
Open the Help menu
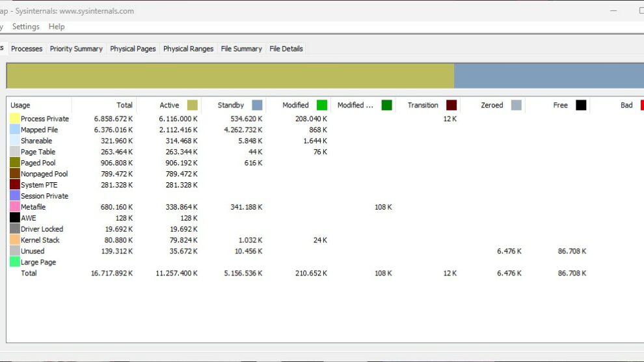(x=57, y=27)
